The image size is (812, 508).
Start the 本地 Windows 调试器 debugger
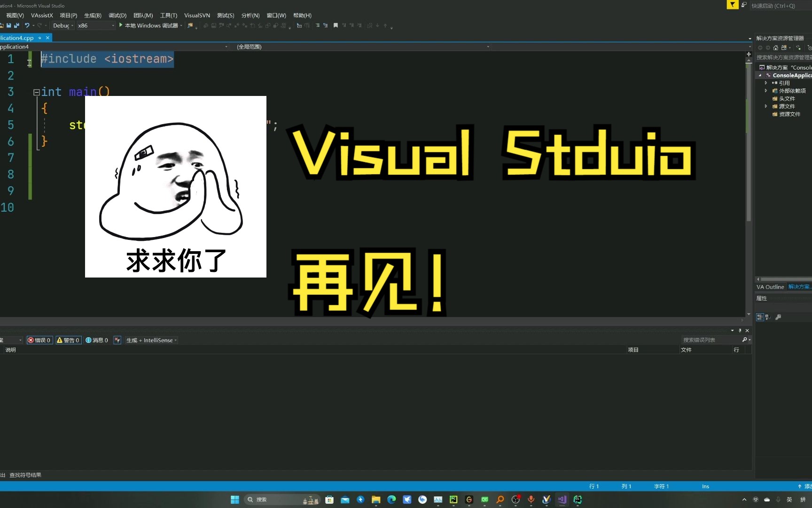151,25
